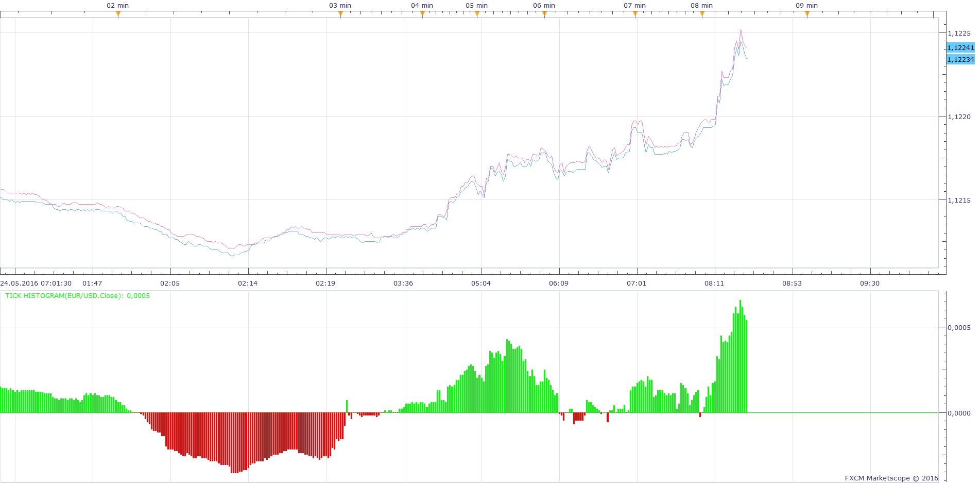Click the 05:04 time axis label

(481, 284)
